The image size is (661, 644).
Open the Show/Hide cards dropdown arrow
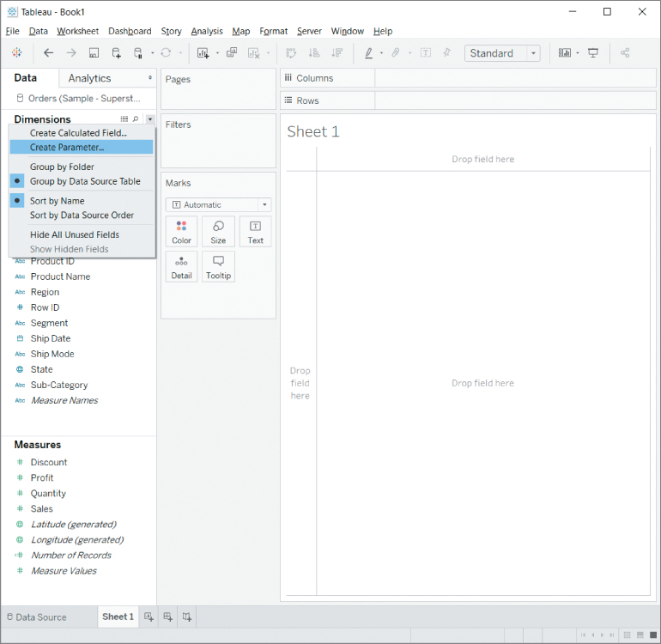point(578,53)
